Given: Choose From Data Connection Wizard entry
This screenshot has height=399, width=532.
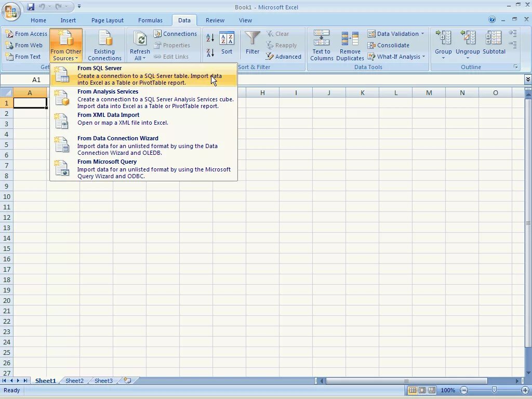Looking at the screenshot, I should click(x=143, y=145).
